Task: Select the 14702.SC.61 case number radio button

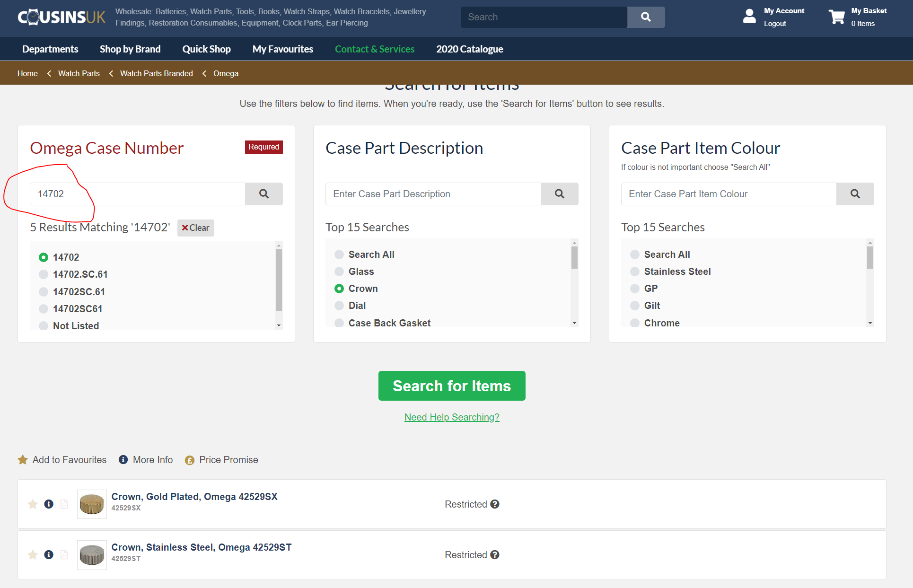Action: coord(44,274)
